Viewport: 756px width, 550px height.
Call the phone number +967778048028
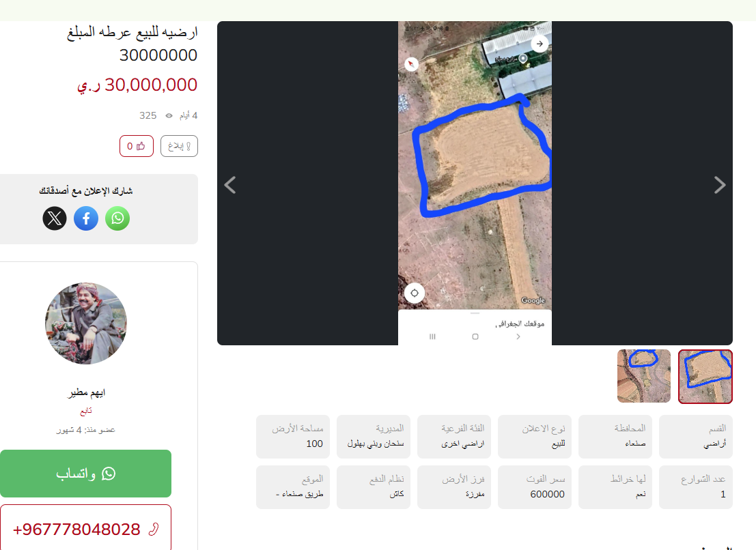tap(86, 529)
